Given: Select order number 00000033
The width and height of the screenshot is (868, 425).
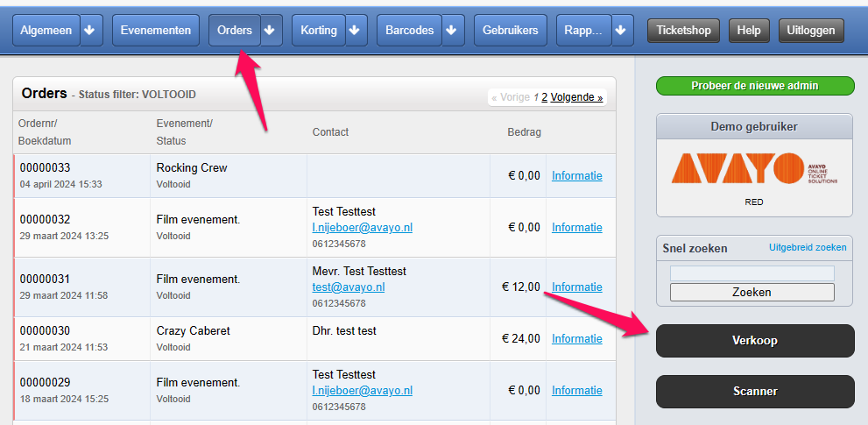Looking at the screenshot, I should coord(45,168).
